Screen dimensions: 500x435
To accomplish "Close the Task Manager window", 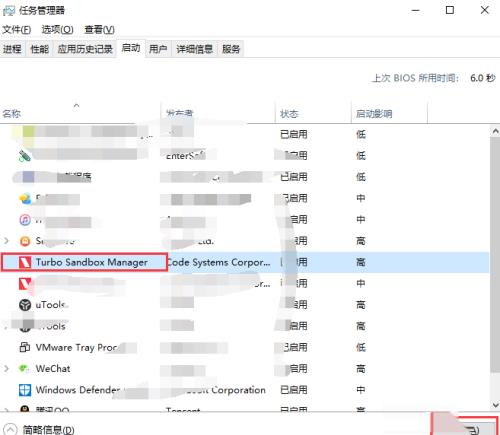I will pos(485,10).
